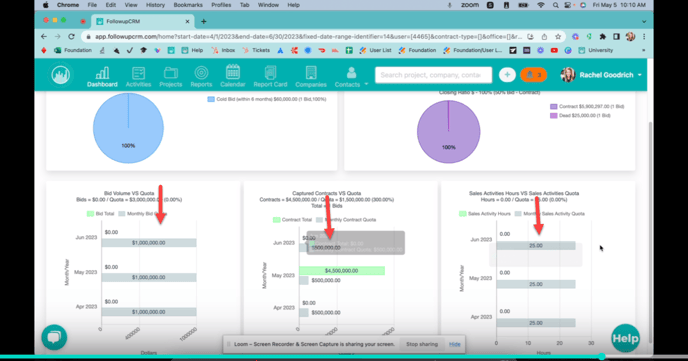Click Stop sharing in the Loom bar
The height and width of the screenshot is (361, 688).
coord(422,344)
